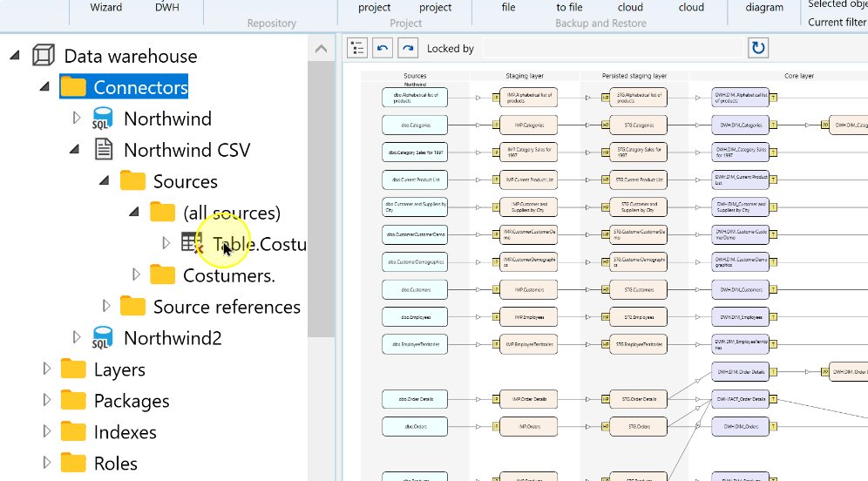Select the Northwind SQL connector icon
The height and width of the screenshot is (481, 868).
coord(103,119)
